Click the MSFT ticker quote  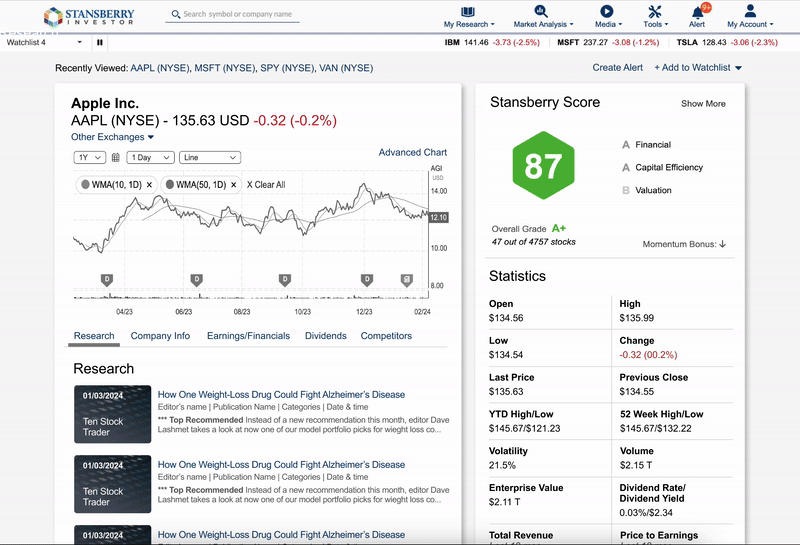point(608,42)
